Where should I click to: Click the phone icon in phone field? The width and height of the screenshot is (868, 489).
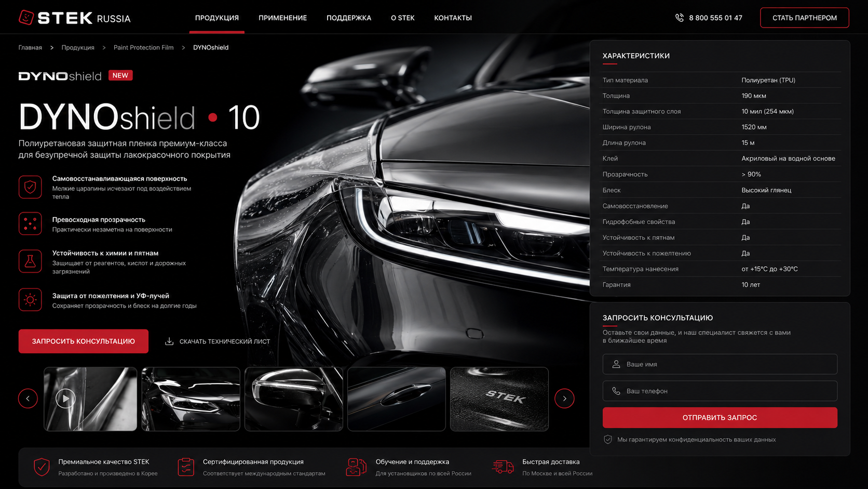click(616, 391)
